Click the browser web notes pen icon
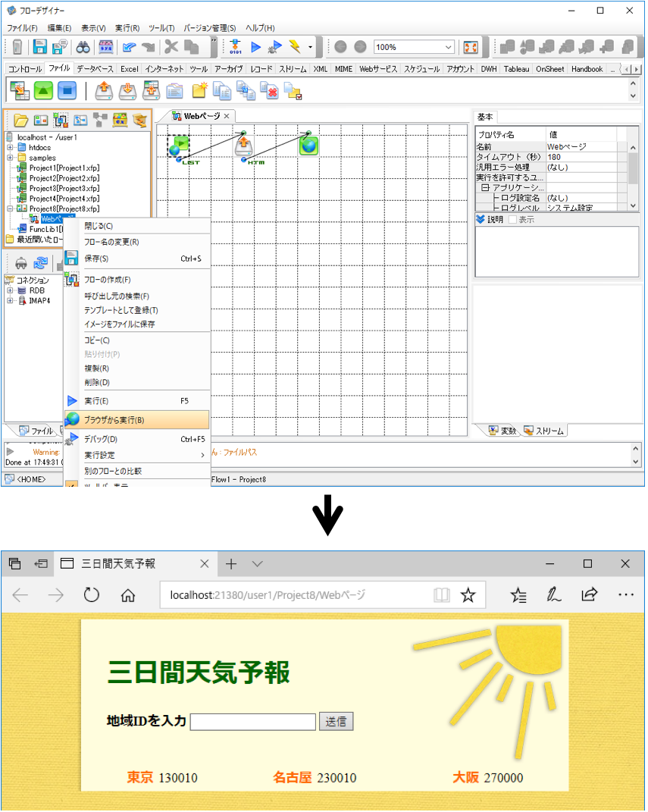The width and height of the screenshot is (648, 812). pyautogui.click(x=553, y=594)
